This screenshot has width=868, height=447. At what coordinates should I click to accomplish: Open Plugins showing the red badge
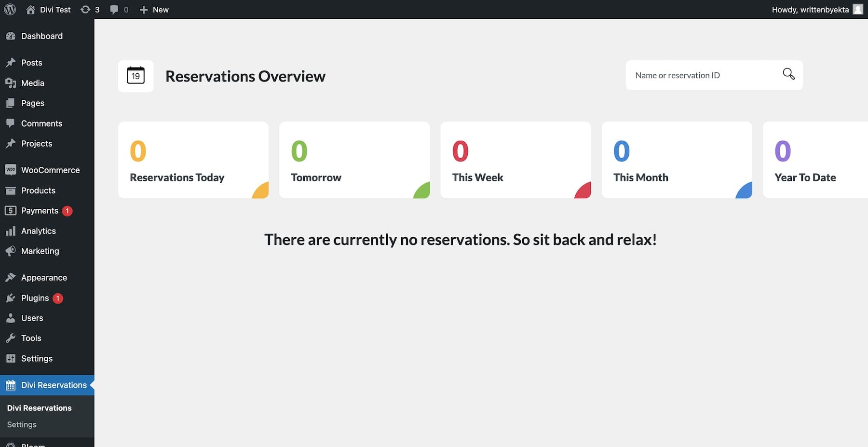coord(11,298)
